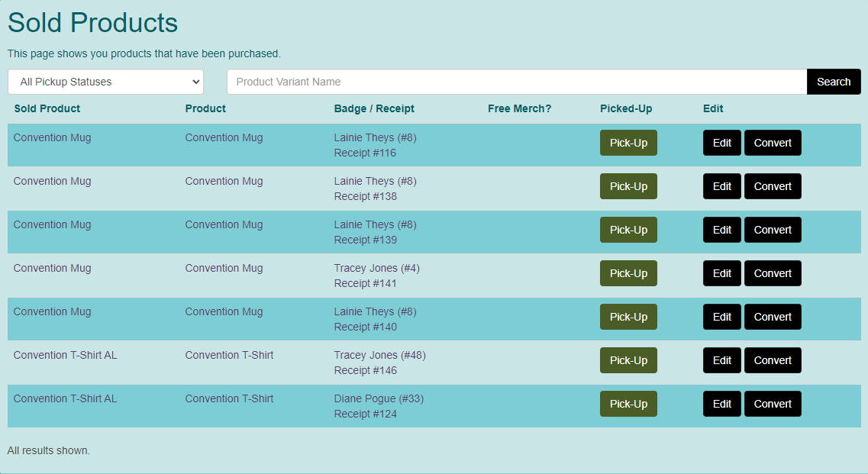
Task: Edit the sold product with Receipt #116
Action: [x=722, y=143]
